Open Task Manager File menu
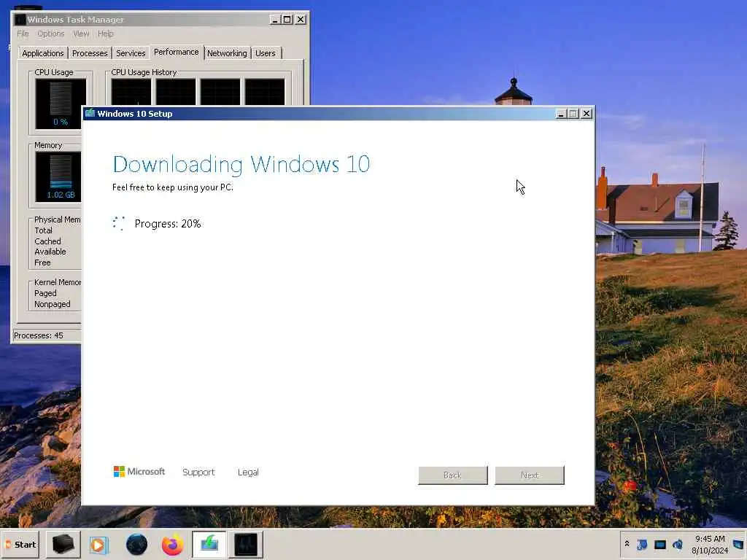 click(23, 34)
